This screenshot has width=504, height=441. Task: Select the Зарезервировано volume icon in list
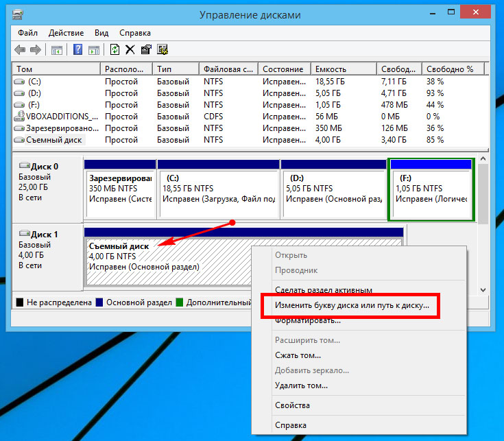click(19, 128)
